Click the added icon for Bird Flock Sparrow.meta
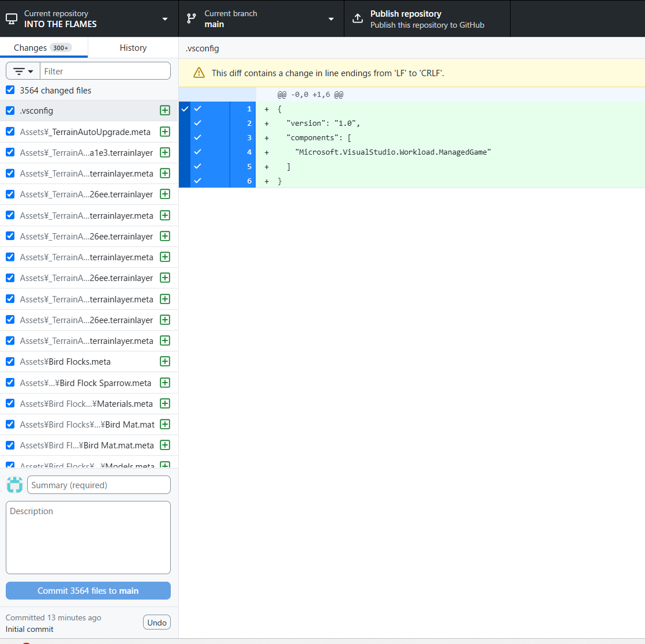The width and height of the screenshot is (645, 644). (165, 383)
